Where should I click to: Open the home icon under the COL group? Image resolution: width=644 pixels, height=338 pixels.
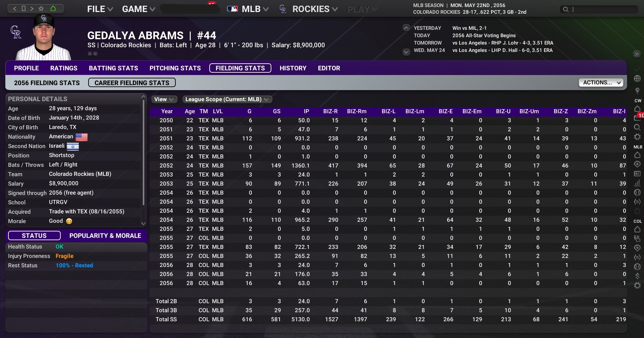point(637,229)
